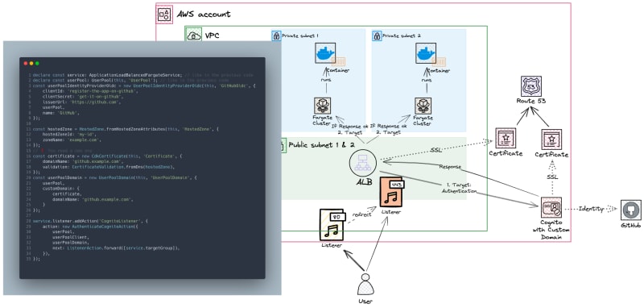Click the 'User' caption
Image resolution: width=644 pixels, height=308 pixels.
point(365,302)
